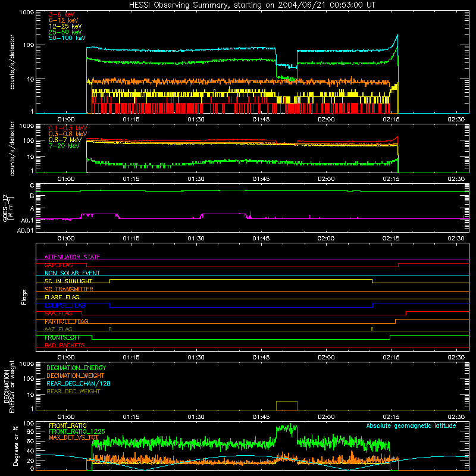Viewport: 476px width, 476px height.
Task: Pick the 'SC_IN_SUNLIGHT' flag label
Action: tap(68, 281)
